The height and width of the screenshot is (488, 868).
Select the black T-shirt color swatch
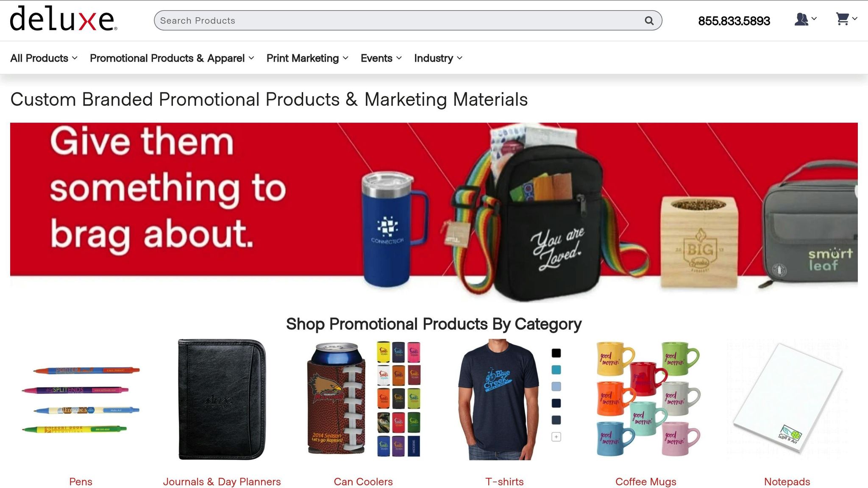click(x=556, y=353)
